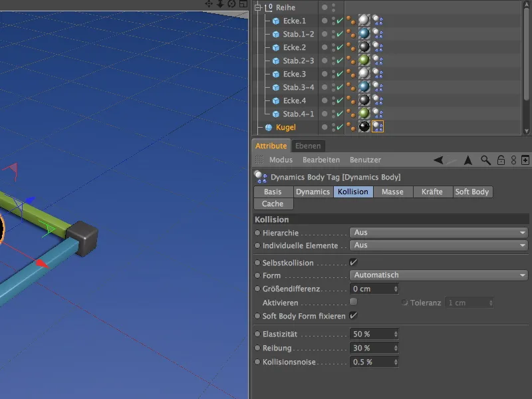Toggle the lock icon in Attribute manager

[500, 160]
